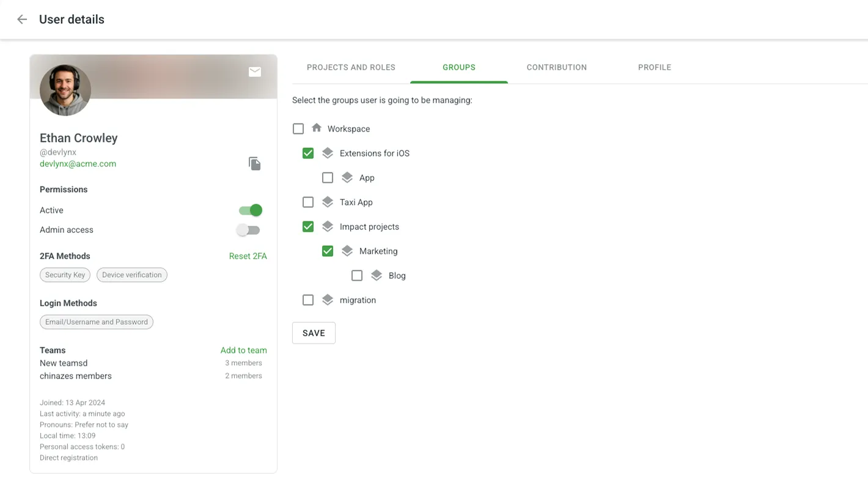Click the Workspace home icon

tap(316, 128)
